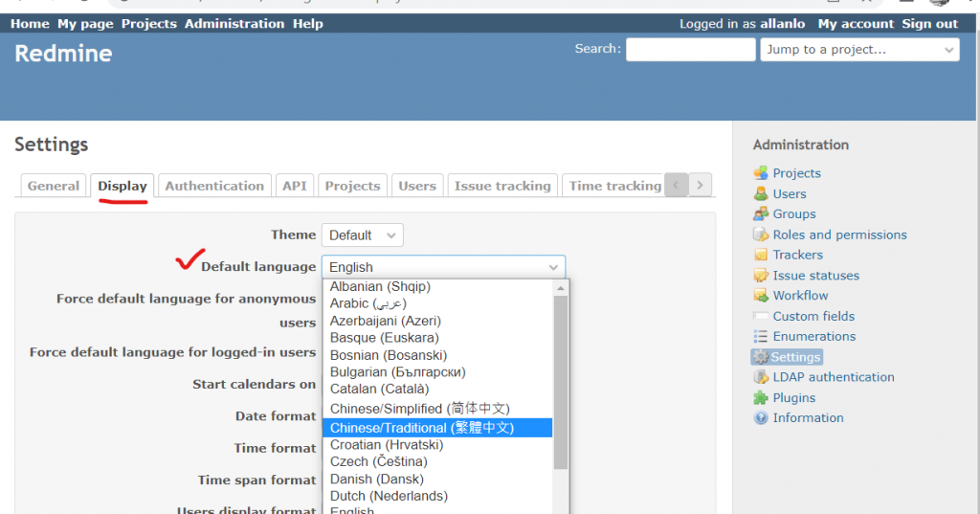Open Roles and permissions link
Image resolution: width=980 pixels, height=514 pixels.
point(839,235)
